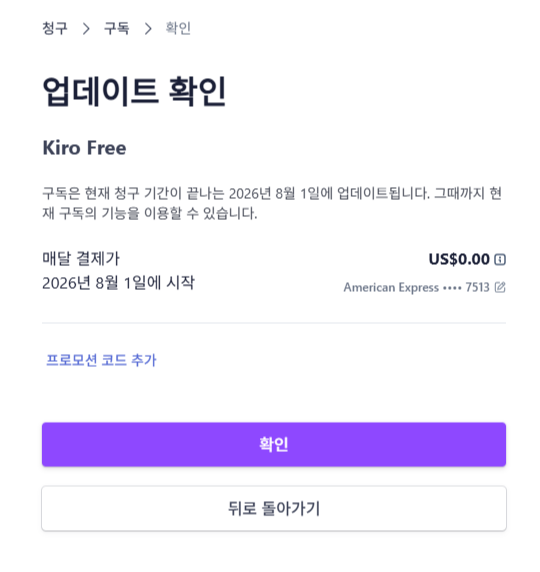Click the info icon beside US$0.00
Image resolution: width=540 pixels, height=572 pixels.
tap(500, 259)
